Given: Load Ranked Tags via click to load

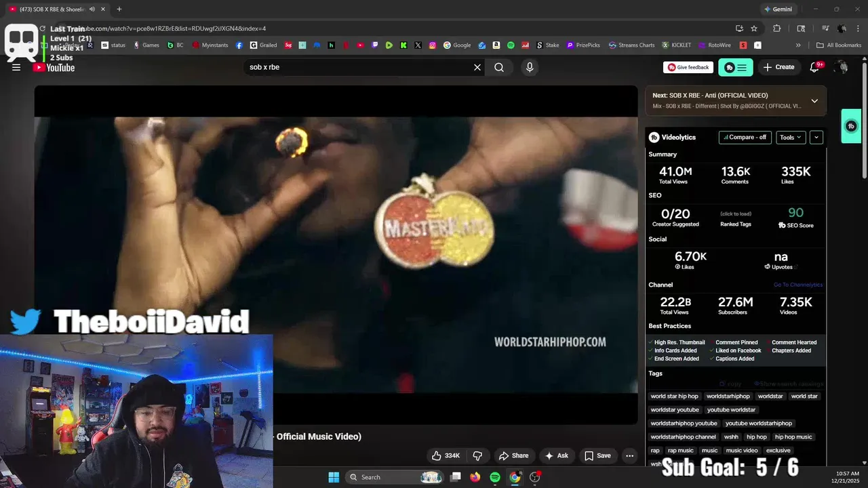Looking at the screenshot, I should coord(736,213).
